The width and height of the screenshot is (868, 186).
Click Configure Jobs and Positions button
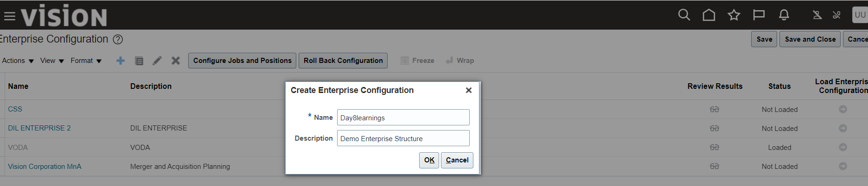pos(242,61)
